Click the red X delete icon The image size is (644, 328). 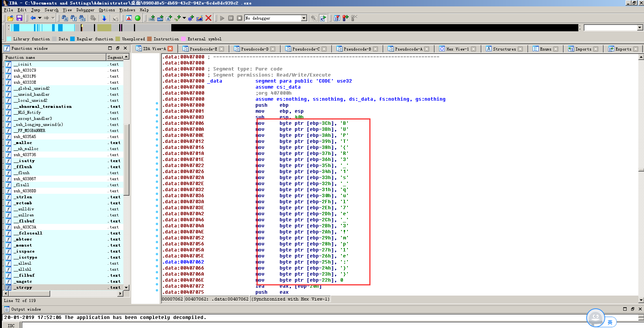point(208,18)
